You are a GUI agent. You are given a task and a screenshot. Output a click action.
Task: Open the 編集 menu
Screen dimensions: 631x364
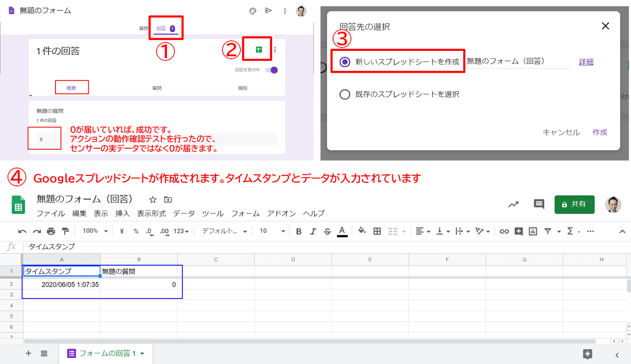coord(79,214)
